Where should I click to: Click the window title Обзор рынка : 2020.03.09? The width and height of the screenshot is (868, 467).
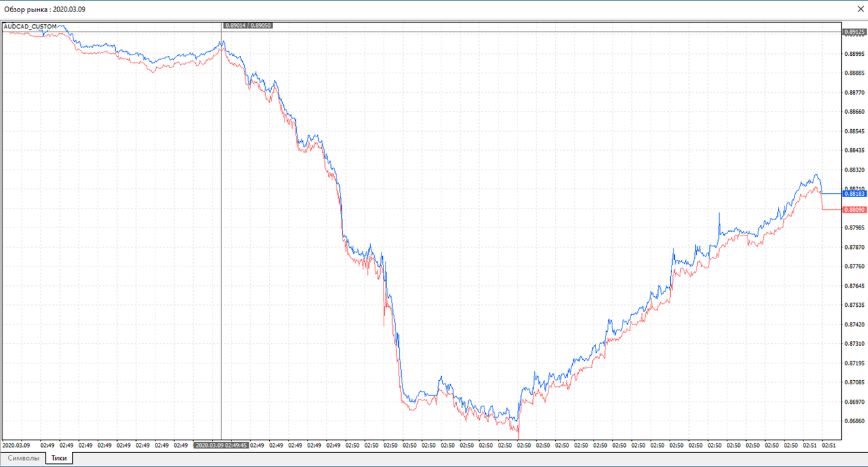point(44,9)
